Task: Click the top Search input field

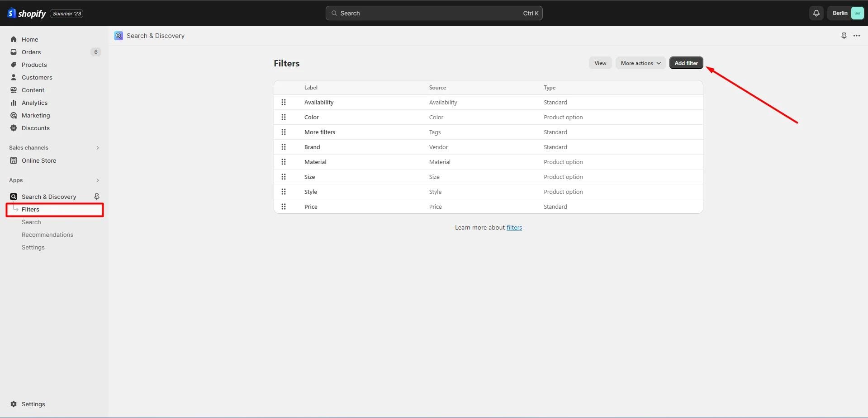Action: coord(433,13)
